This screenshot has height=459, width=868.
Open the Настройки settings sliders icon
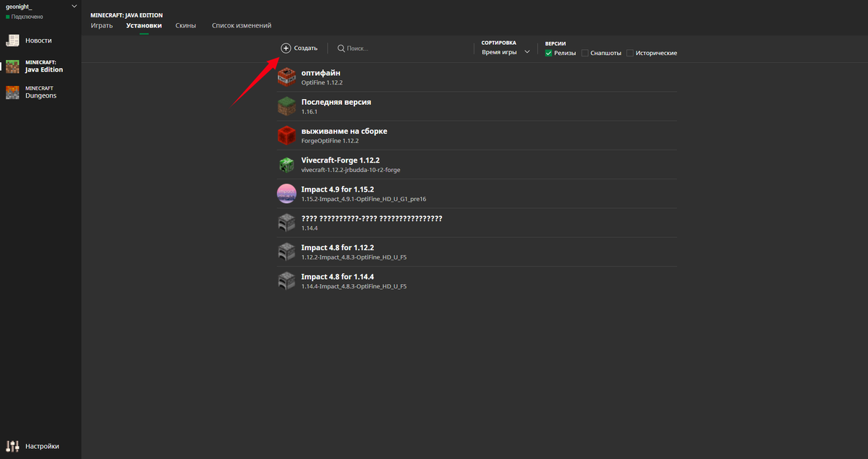12,446
